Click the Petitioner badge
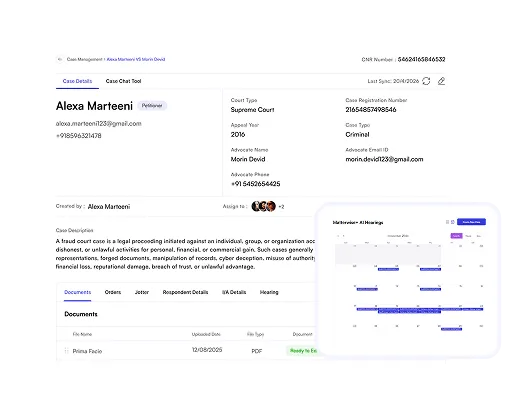530x405 pixels. [x=152, y=106]
